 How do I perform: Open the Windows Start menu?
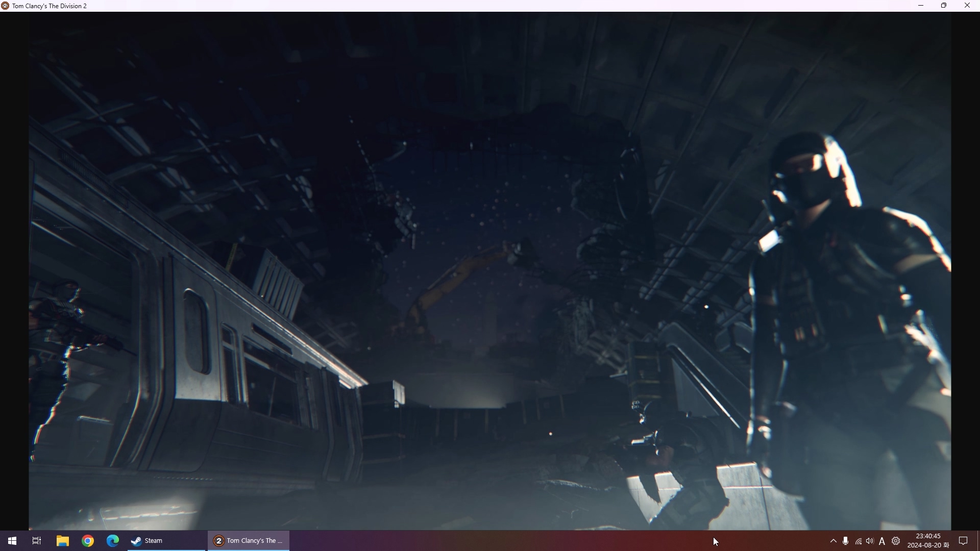[x=12, y=541]
